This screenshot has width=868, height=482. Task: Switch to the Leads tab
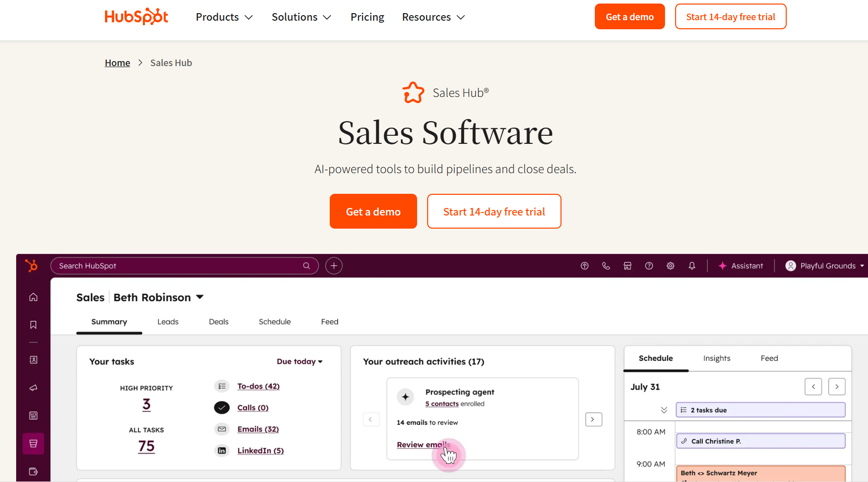pos(168,322)
